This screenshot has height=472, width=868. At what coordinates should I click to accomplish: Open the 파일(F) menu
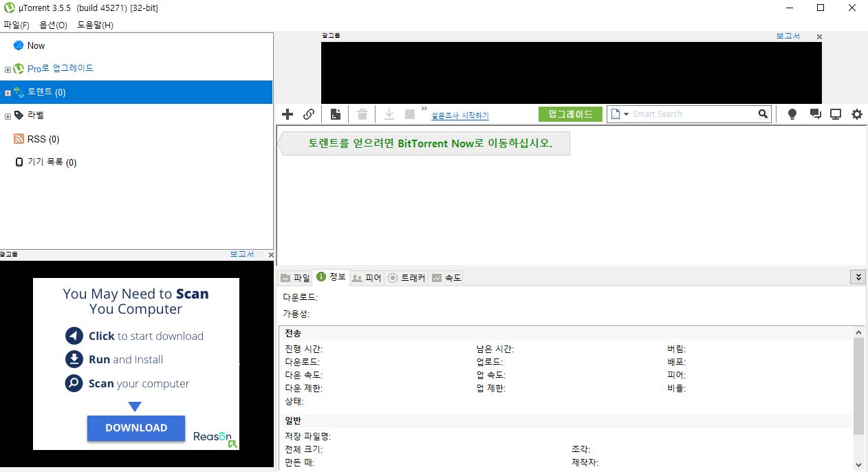pyautogui.click(x=17, y=25)
